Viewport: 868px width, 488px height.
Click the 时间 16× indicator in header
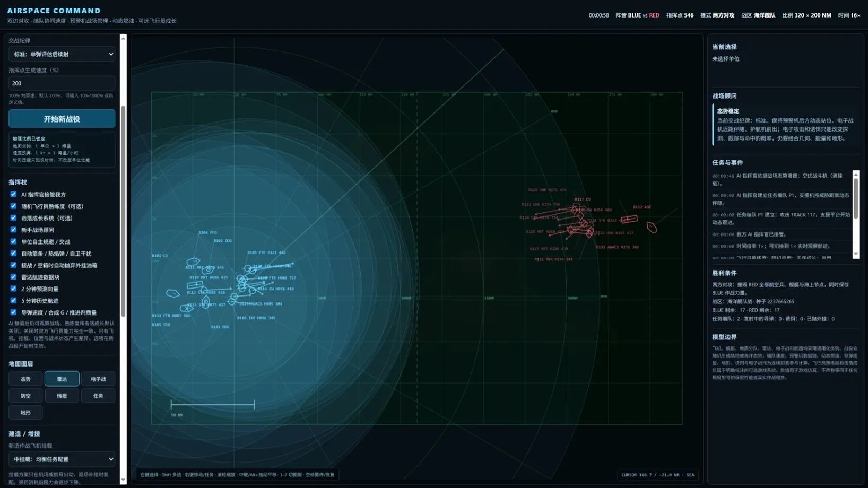tap(849, 15)
